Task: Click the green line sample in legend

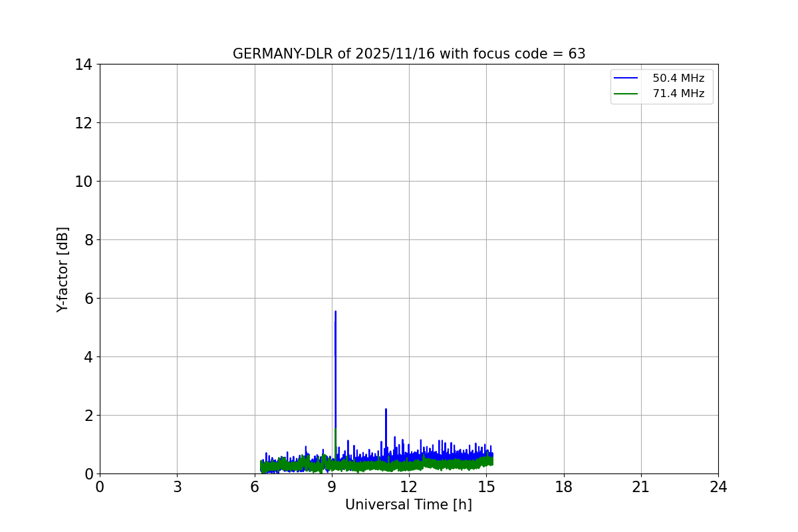Action: point(626,94)
